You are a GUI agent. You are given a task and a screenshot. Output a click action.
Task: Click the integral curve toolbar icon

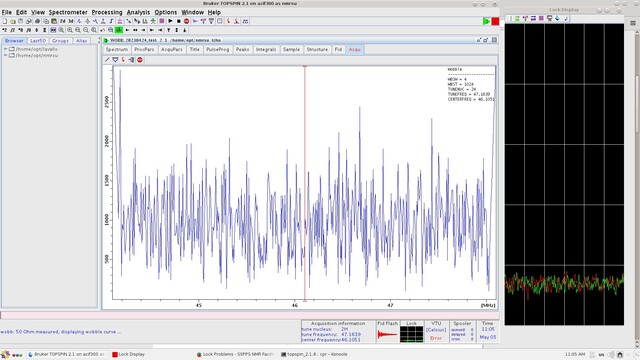click(x=111, y=21)
